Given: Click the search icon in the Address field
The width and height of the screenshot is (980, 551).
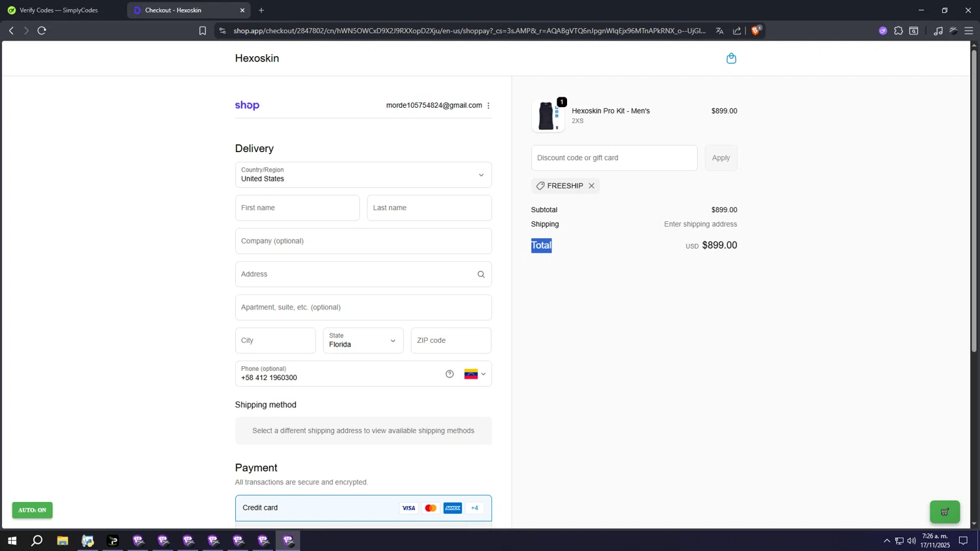Looking at the screenshot, I should [481, 274].
